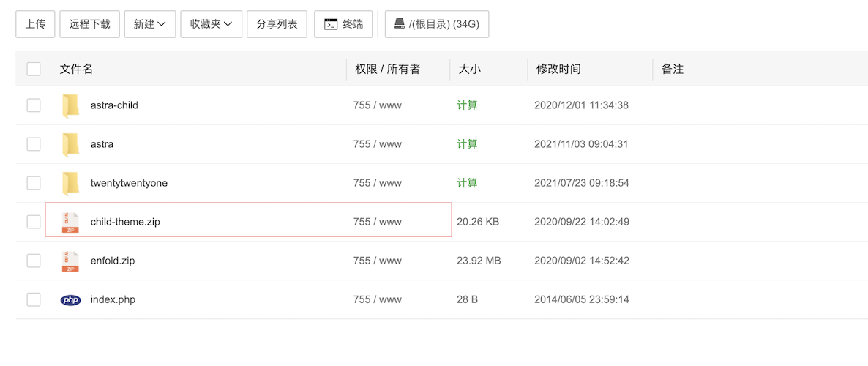Select the checkbox next to index.php

click(x=34, y=299)
